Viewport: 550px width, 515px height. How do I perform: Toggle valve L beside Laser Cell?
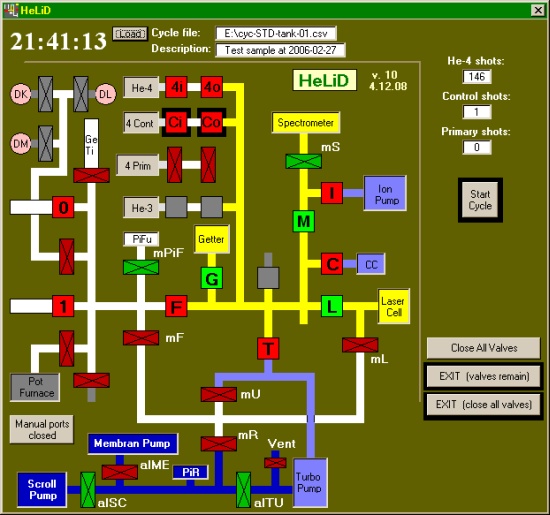coord(332,306)
